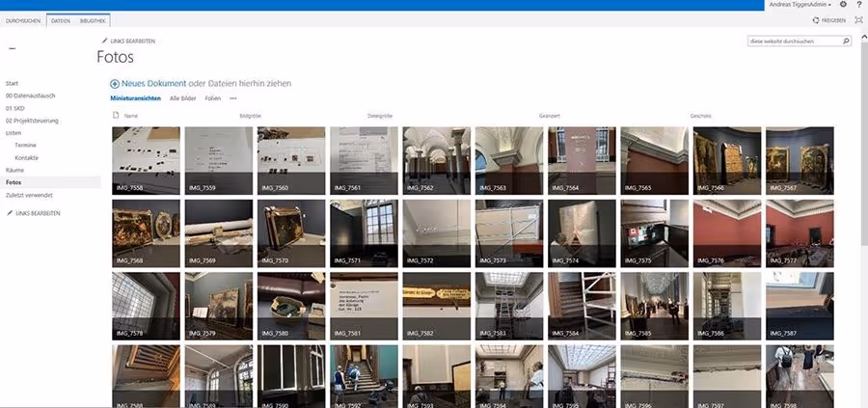Viewport: 868px width, 408px height.
Task: Select the Alle Bilder view
Action: coord(182,98)
